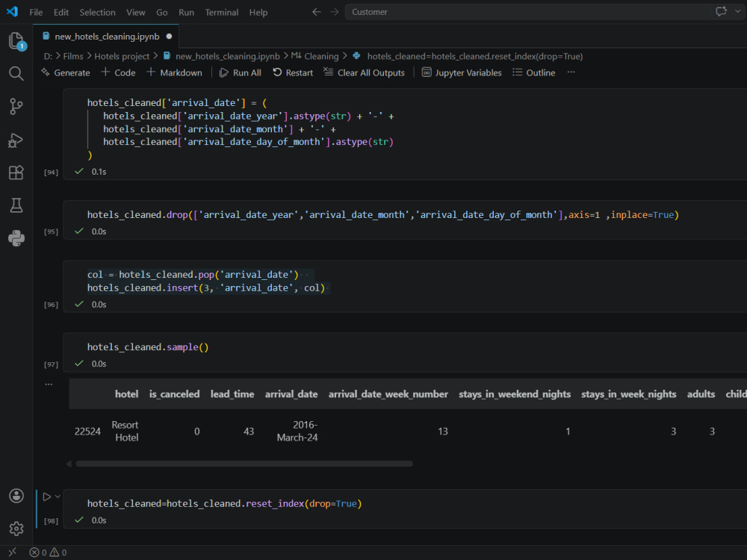Expand run options arrow beside play button
The image size is (747, 560).
tap(58, 497)
